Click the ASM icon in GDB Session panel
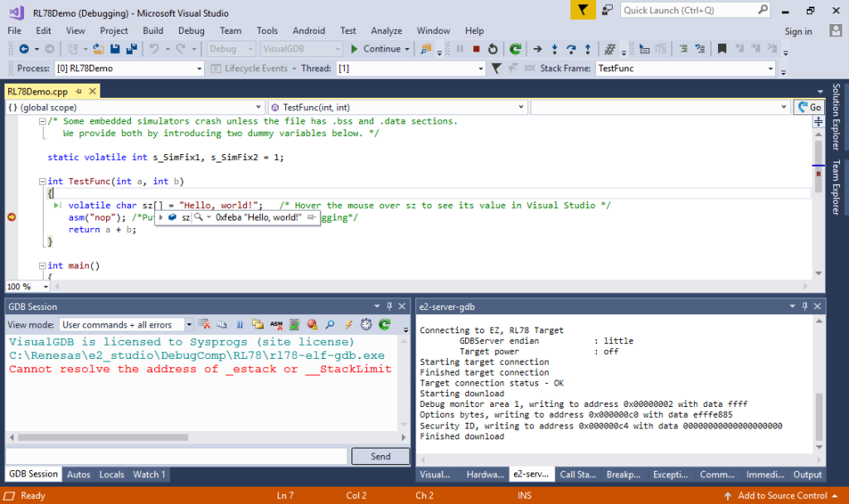The height and width of the screenshot is (504, 849). tap(276, 324)
